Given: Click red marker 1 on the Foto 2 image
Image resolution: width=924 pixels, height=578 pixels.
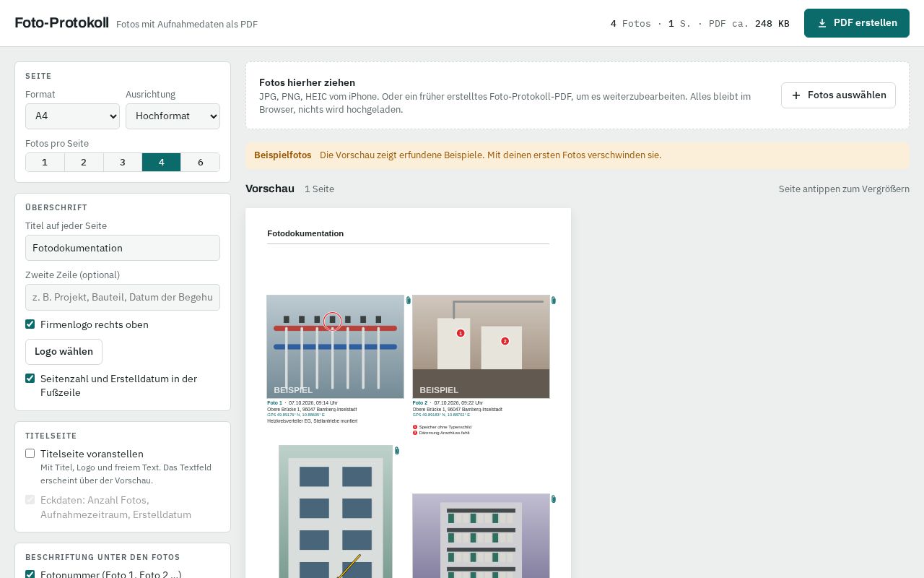Looking at the screenshot, I should [461, 333].
